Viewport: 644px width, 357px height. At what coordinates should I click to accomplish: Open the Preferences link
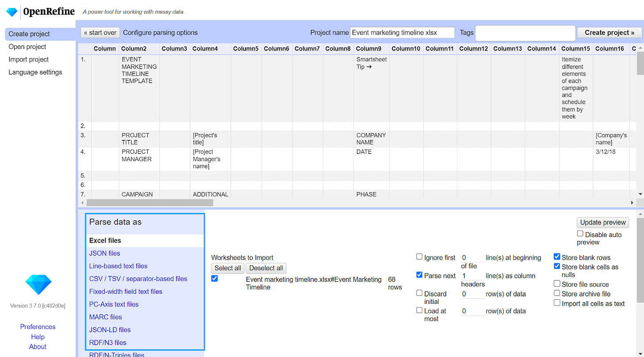[x=38, y=327]
